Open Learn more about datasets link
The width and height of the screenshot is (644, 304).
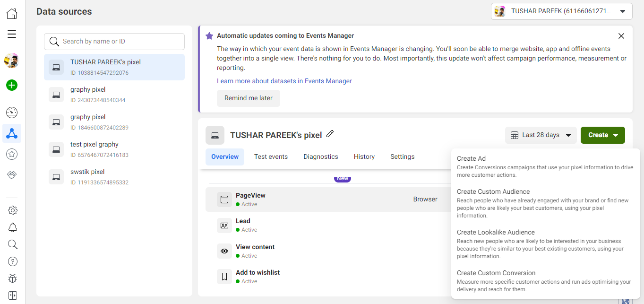[x=284, y=81]
